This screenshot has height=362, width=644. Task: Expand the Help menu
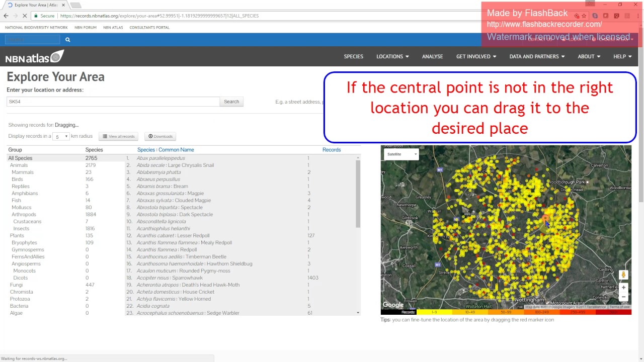622,56
